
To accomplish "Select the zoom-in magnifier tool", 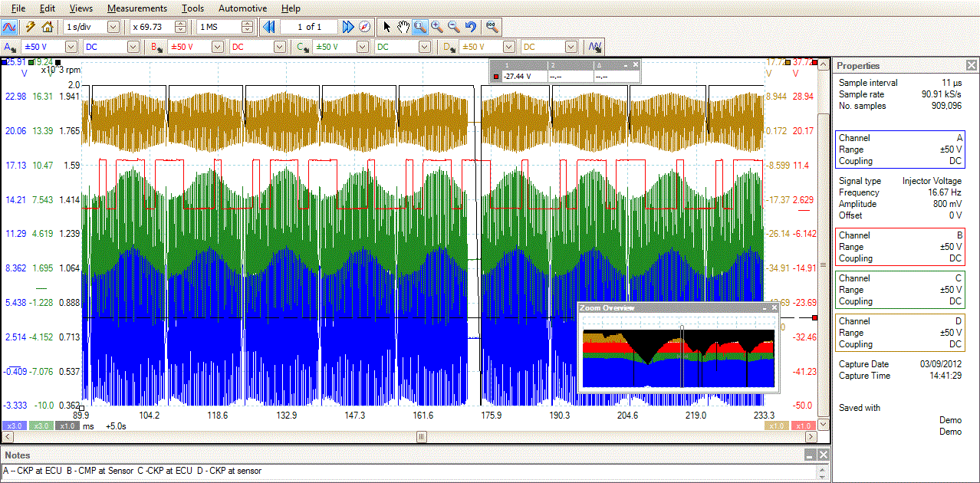I will (437, 27).
